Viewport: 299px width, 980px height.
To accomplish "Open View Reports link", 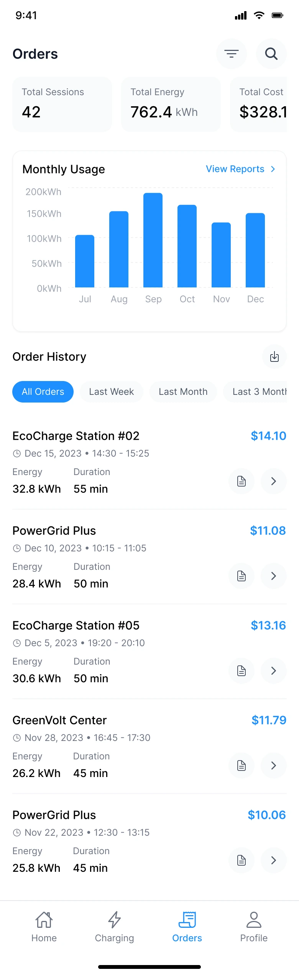I will click(x=240, y=169).
